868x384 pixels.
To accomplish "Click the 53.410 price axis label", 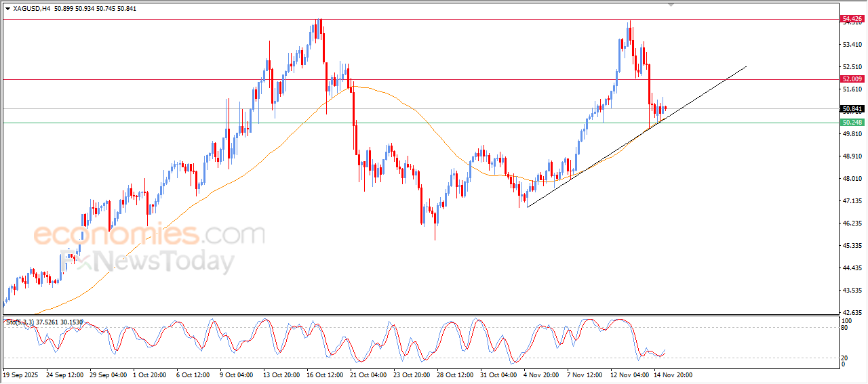I will [x=852, y=45].
